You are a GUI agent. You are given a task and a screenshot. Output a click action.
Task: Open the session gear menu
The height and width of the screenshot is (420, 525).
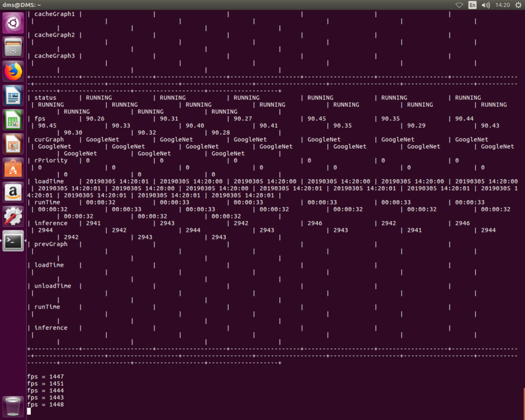517,5
